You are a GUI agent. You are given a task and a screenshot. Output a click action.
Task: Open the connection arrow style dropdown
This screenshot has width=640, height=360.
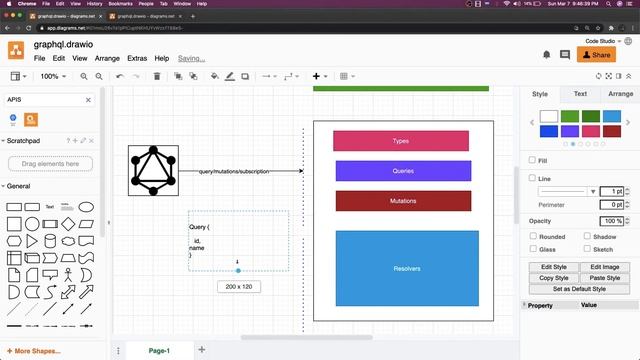pos(269,76)
